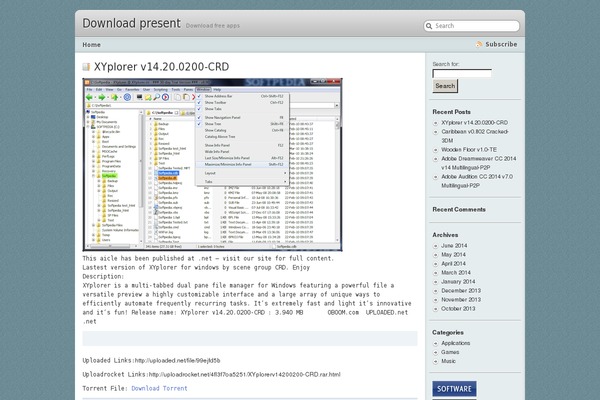The image size is (600, 400).
Task: Open the post title XYplorer v14.20.0200-CRD
Action: click(x=161, y=67)
